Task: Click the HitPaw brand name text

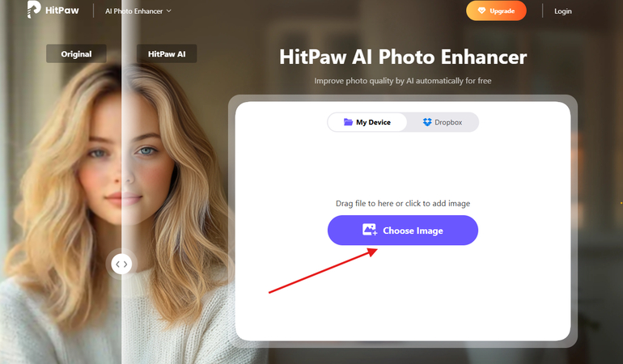Action: click(x=62, y=11)
